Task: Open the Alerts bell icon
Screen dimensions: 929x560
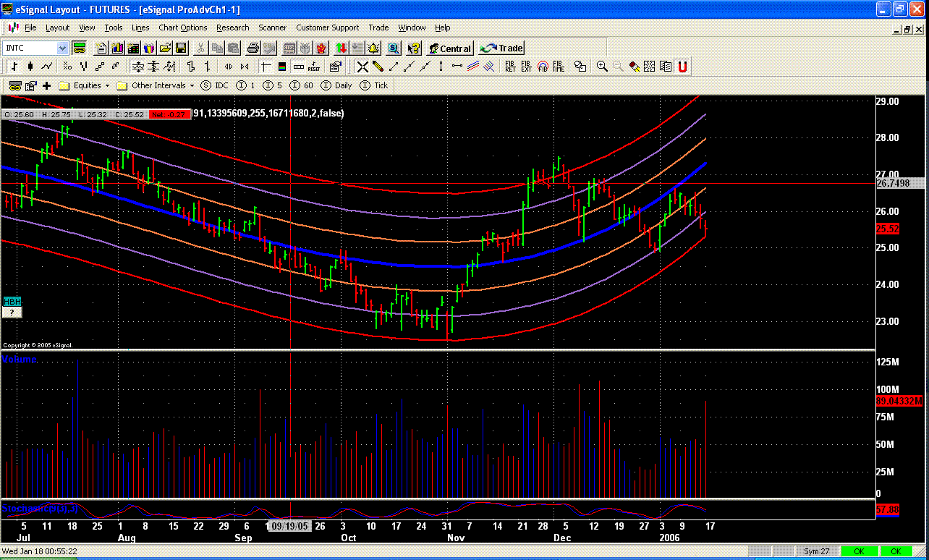Action: pyautogui.click(x=373, y=48)
